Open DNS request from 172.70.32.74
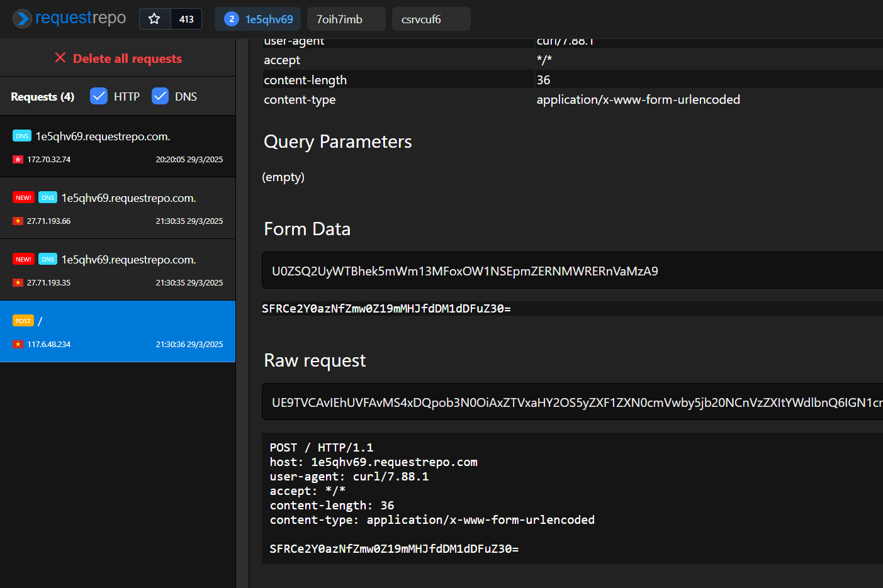The width and height of the screenshot is (883, 588). (x=118, y=147)
